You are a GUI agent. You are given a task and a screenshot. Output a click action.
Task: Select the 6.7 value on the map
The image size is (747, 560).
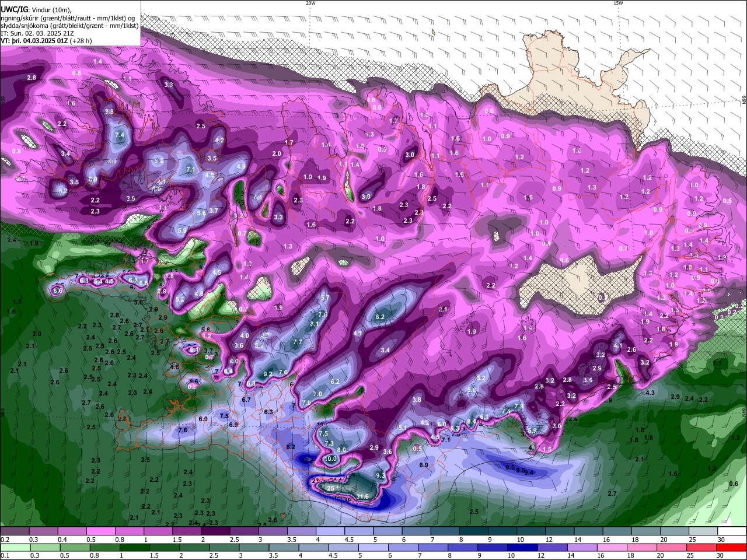click(x=246, y=400)
